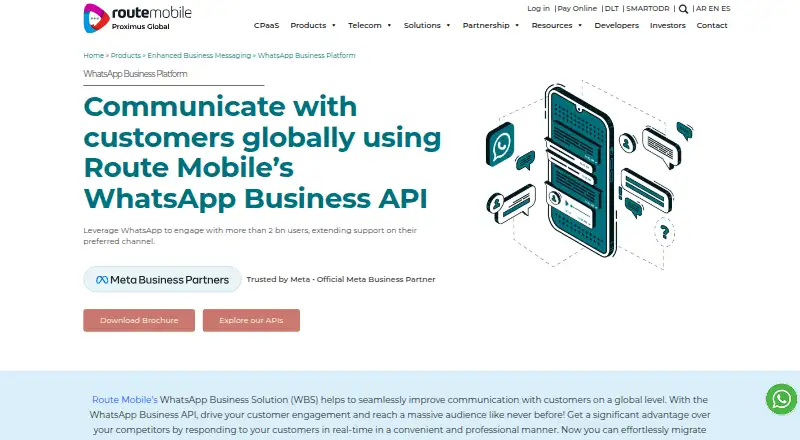The width and height of the screenshot is (800, 440).
Task: Click the Meta Business Partners badge
Action: tap(162, 279)
